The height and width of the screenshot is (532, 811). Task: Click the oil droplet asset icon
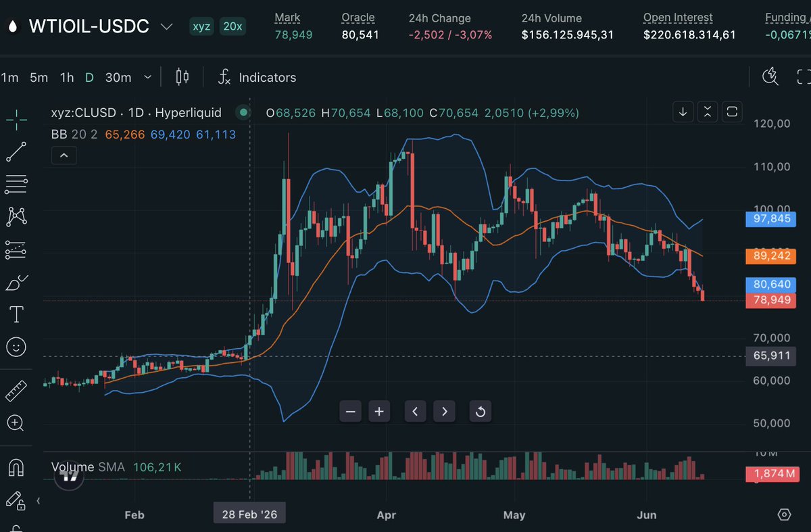click(x=12, y=27)
